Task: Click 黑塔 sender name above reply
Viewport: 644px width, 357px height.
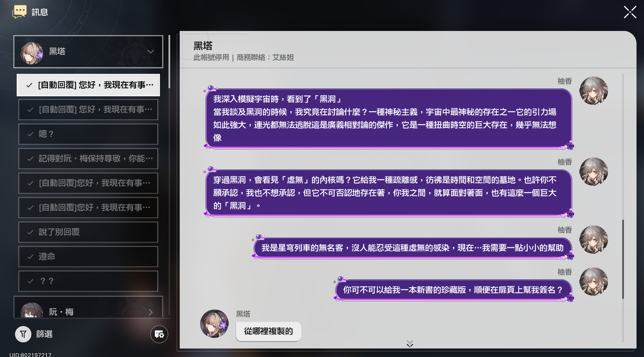Action: [243, 314]
